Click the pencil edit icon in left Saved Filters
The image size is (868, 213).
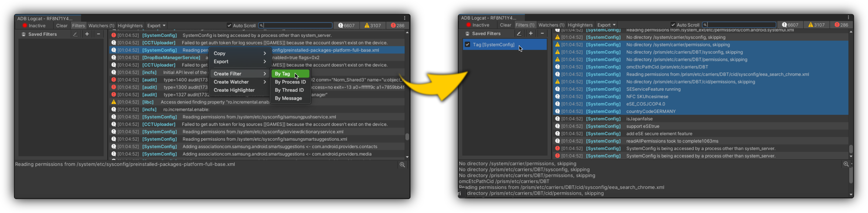(75, 34)
